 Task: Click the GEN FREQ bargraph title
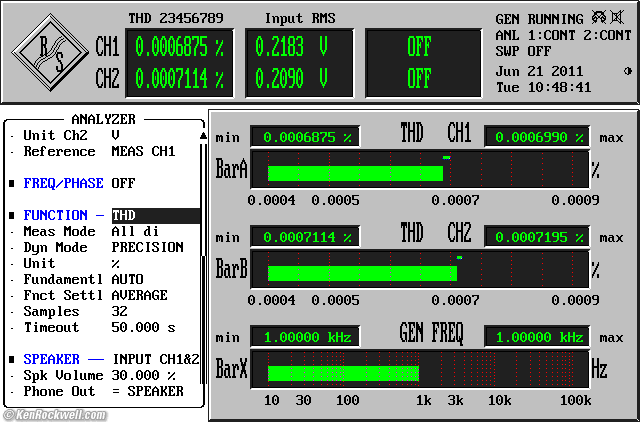[431, 333]
